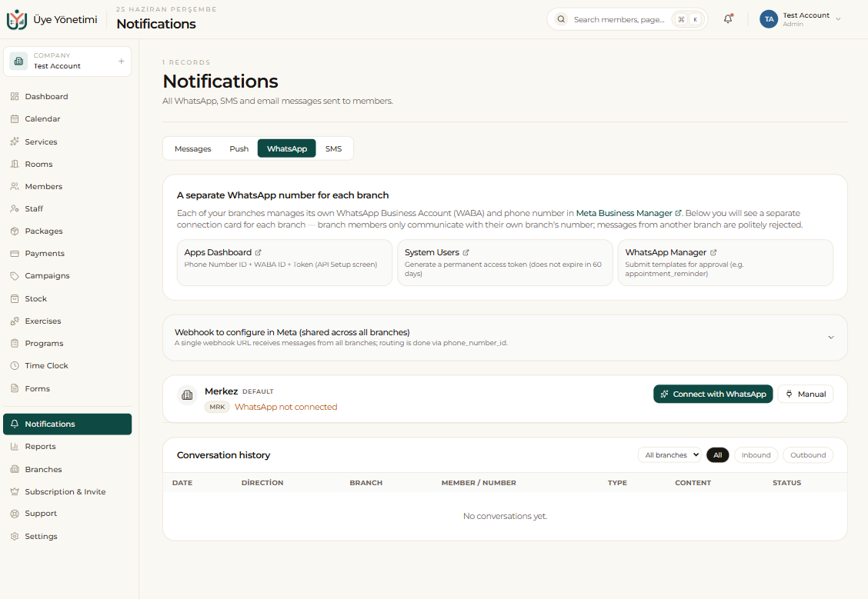This screenshot has height=599, width=868.
Task: Click Connect with WhatsApp button
Action: (713, 394)
